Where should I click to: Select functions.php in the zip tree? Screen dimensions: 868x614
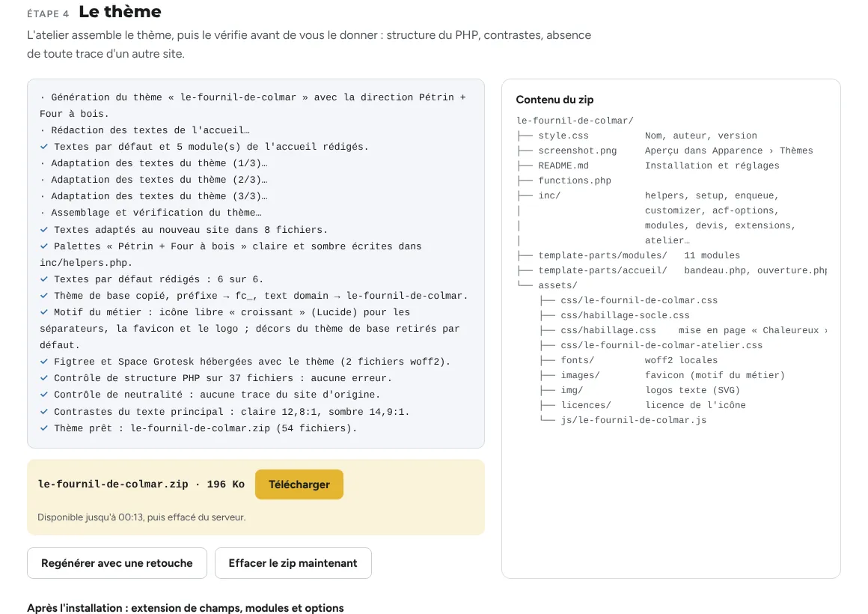[x=575, y=180]
